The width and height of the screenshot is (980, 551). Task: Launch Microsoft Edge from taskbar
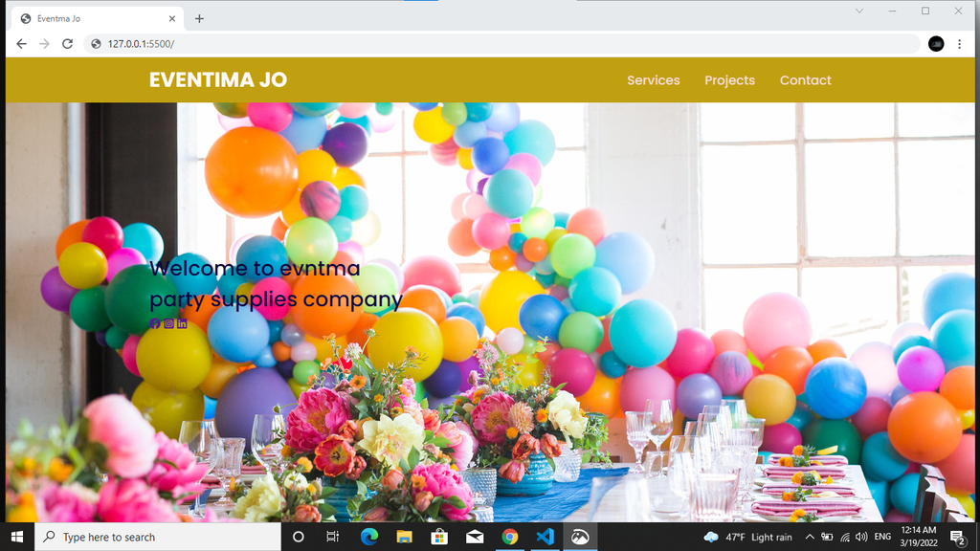pyautogui.click(x=368, y=537)
